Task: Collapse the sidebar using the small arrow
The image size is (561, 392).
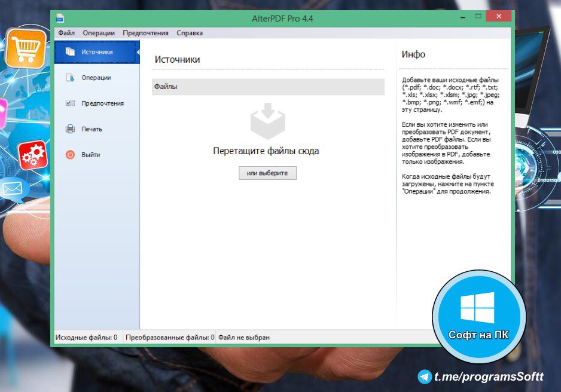Action: pyautogui.click(x=138, y=52)
